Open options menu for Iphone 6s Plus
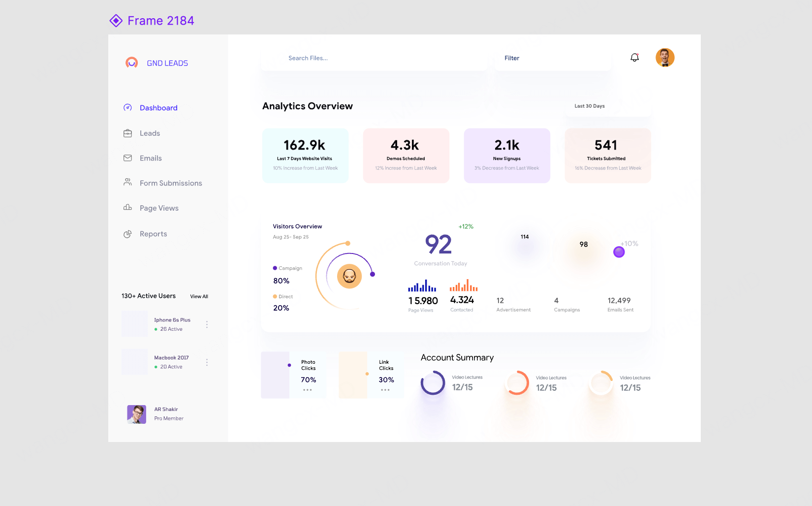Viewport: 812px width, 506px height. coord(207,324)
